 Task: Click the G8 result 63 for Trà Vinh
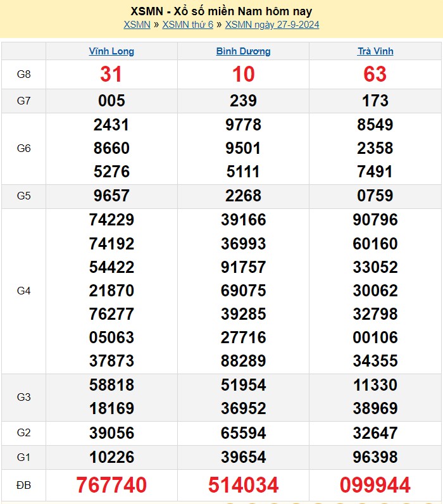375,75
